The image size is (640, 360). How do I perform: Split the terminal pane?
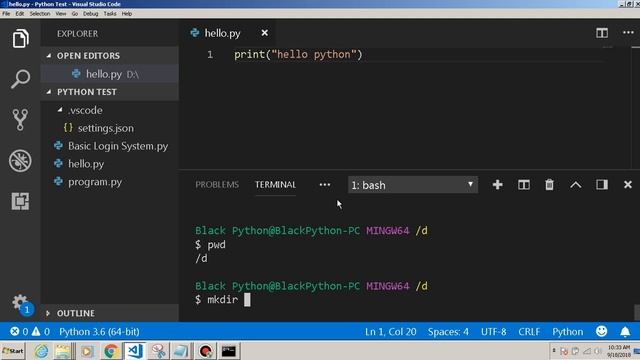(524, 185)
